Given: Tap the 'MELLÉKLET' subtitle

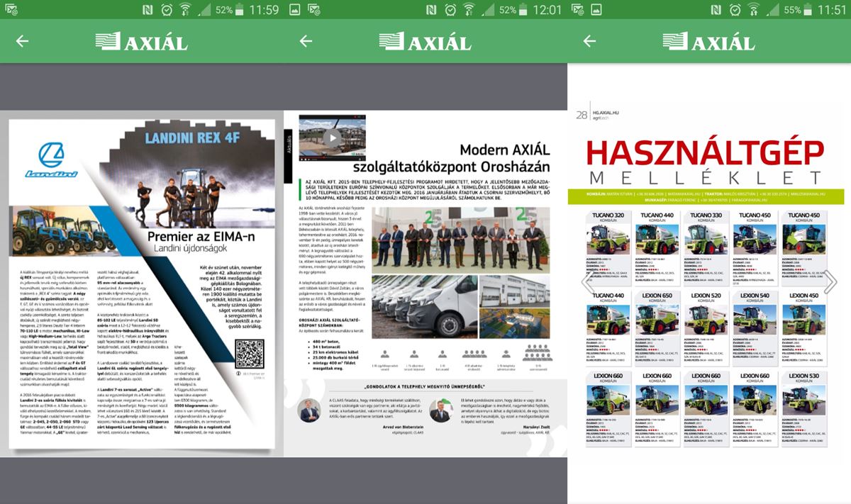Looking at the screenshot, I should click(706, 179).
